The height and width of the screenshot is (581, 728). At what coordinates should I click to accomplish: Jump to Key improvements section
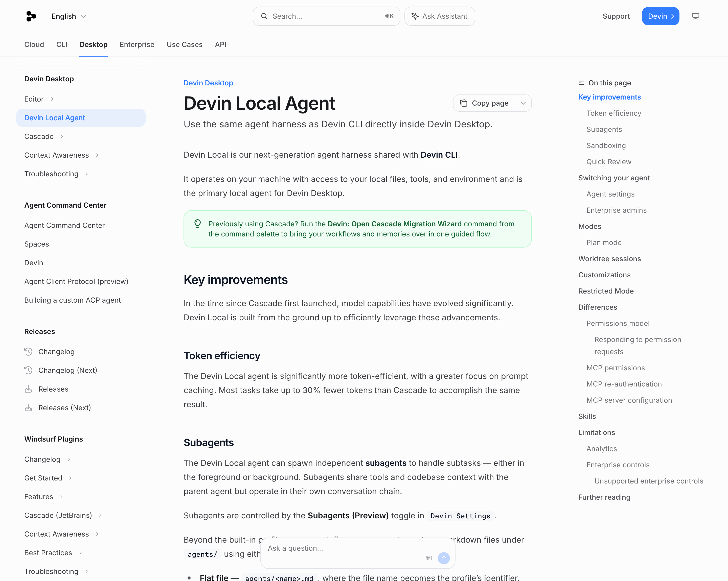click(x=609, y=97)
